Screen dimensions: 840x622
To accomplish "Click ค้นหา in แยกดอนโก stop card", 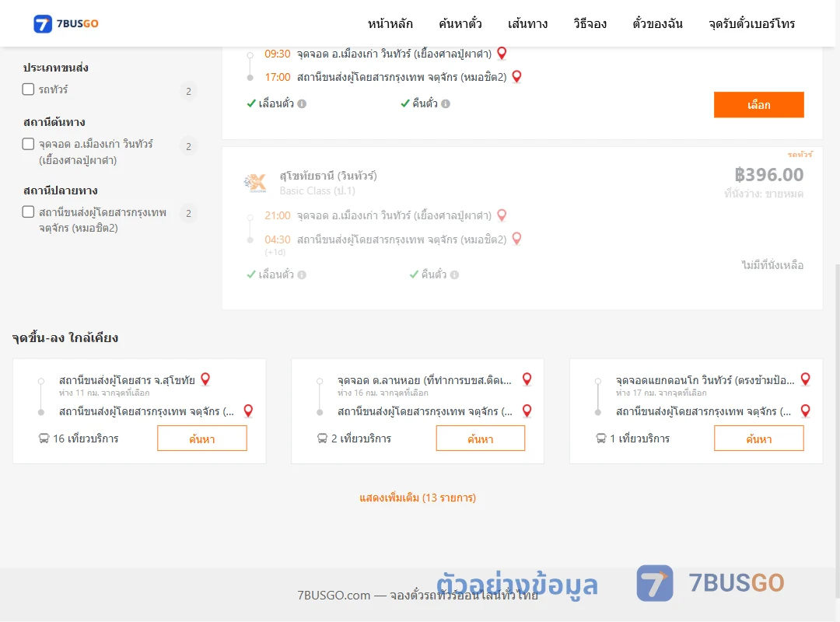I will pos(758,439).
